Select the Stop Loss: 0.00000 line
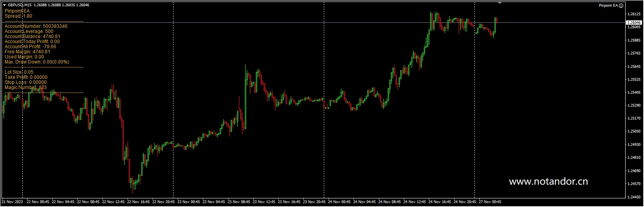Screen dimensions: 644x207 26,82
